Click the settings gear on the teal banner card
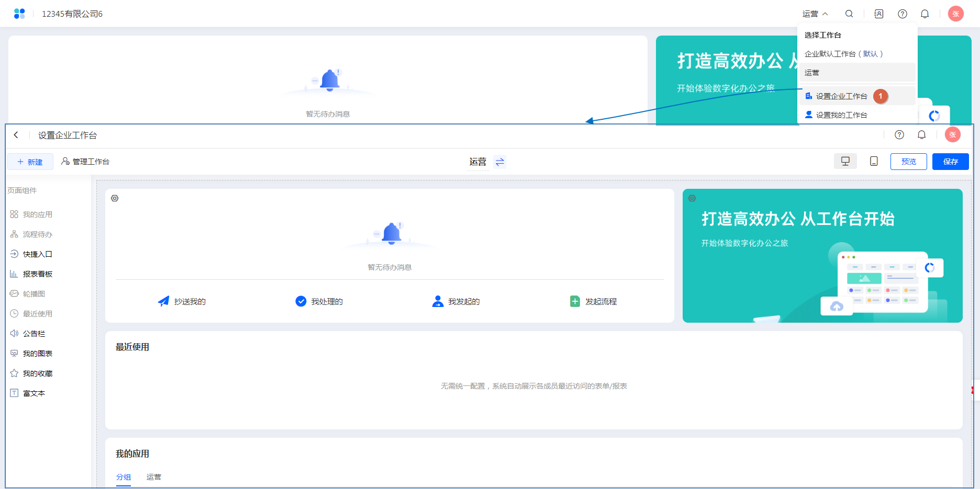The width and height of the screenshot is (980, 489). (x=692, y=198)
